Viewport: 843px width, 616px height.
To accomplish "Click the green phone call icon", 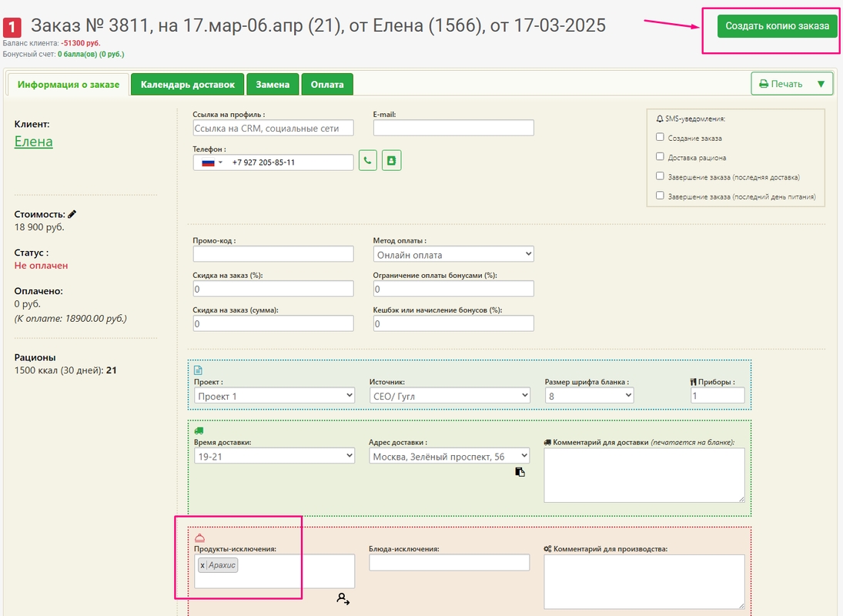I will [368, 161].
